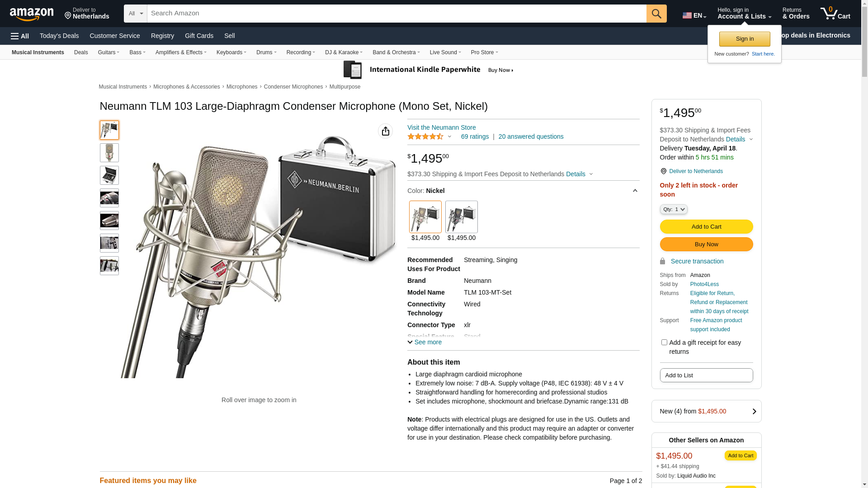868x488 pixels.
Task: Open Today's Deals tab
Action: pos(59,36)
